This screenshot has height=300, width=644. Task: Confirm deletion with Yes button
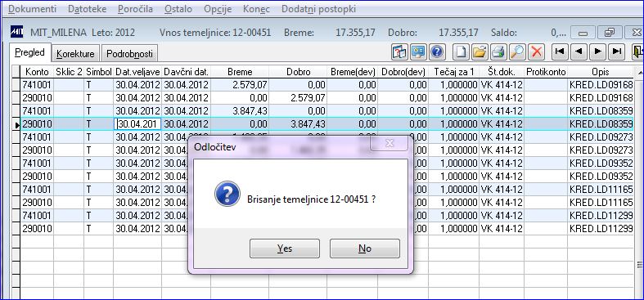pos(285,249)
